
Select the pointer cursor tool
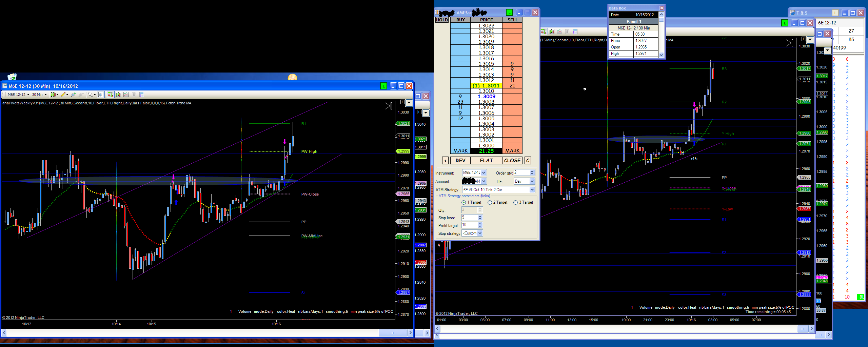click(91, 95)
